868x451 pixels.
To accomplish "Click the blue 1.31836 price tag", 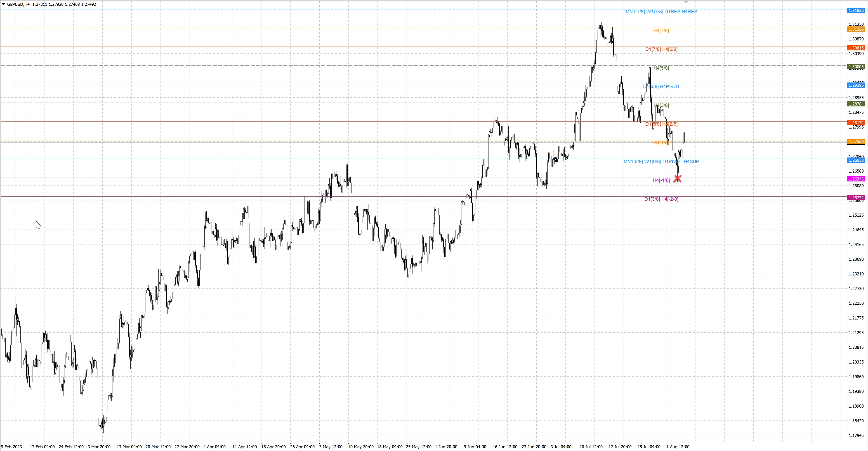I will pos(856,10).
